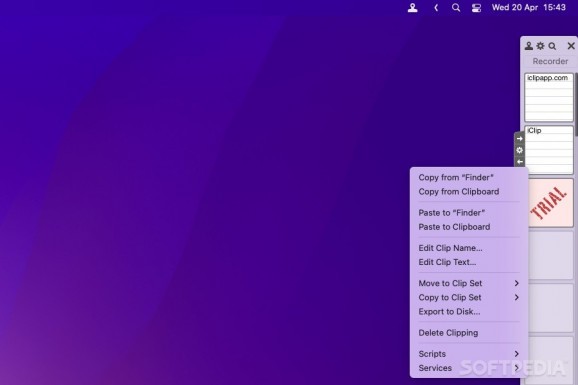Open Spotlight search in the menu bar

(x=456, y=8)
